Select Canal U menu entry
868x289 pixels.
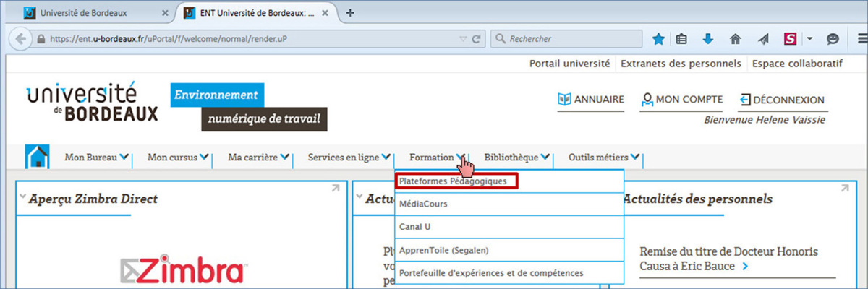pos(509,227)
